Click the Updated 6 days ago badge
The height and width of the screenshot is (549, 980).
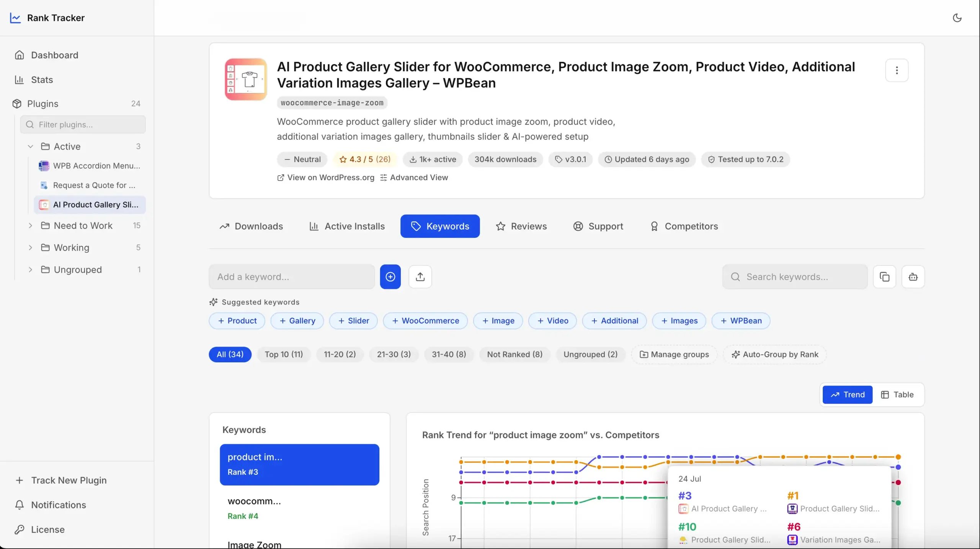point(647,160)
